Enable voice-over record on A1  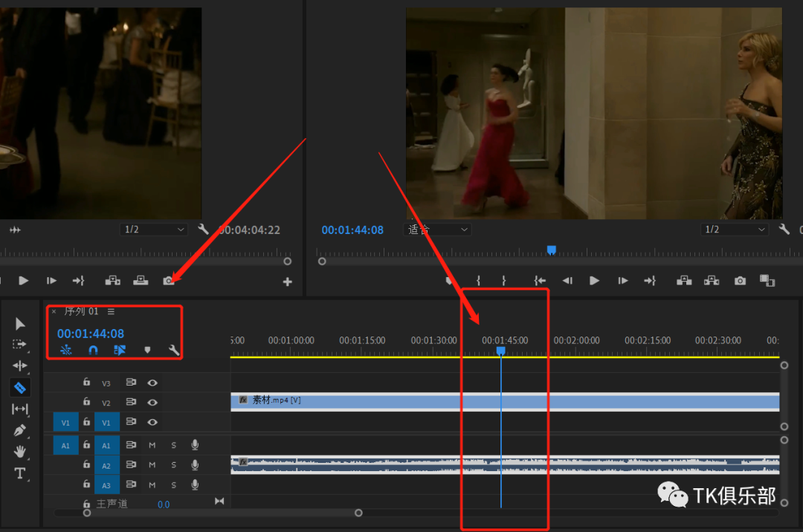coord(195,445)
